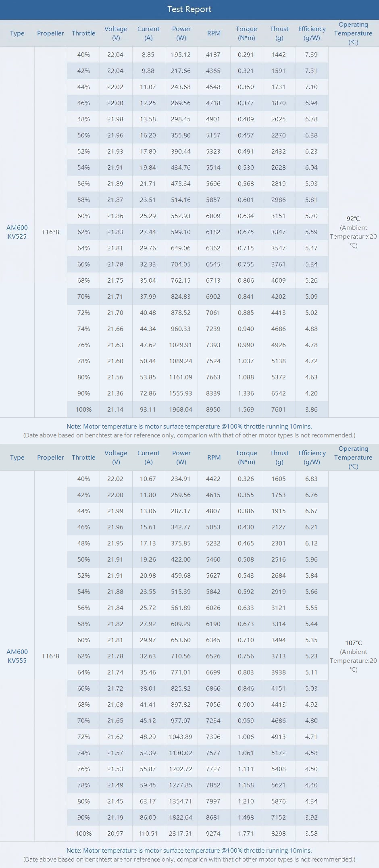The image size is (379, 868).
Task: Select the AM600 KV525 type cell
Action: pos(17,232)
